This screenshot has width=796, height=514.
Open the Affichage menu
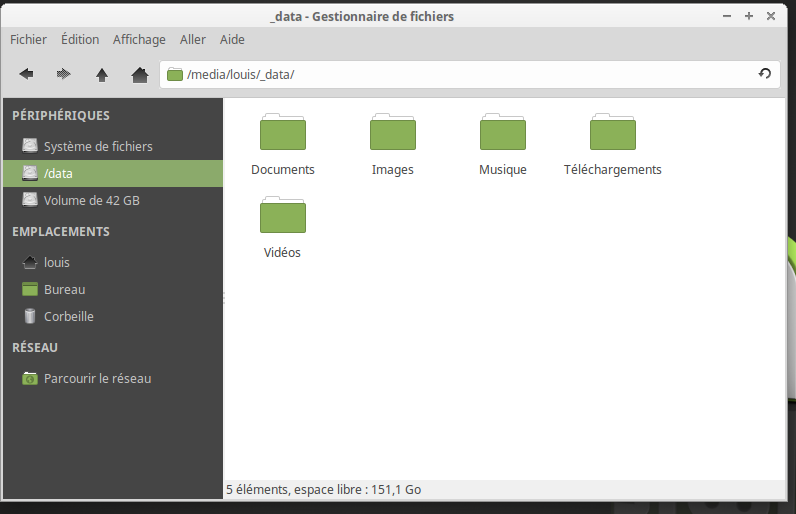139,40
